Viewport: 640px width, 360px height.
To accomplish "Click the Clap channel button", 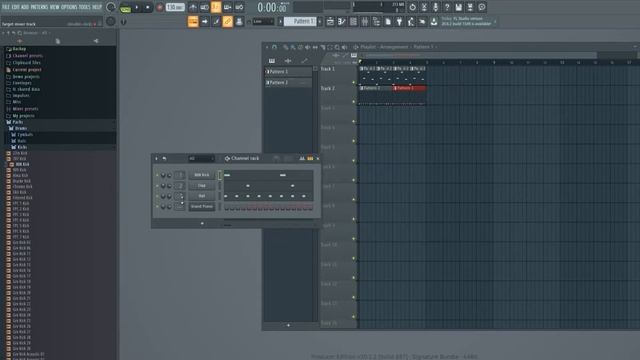I will [202, 186].
